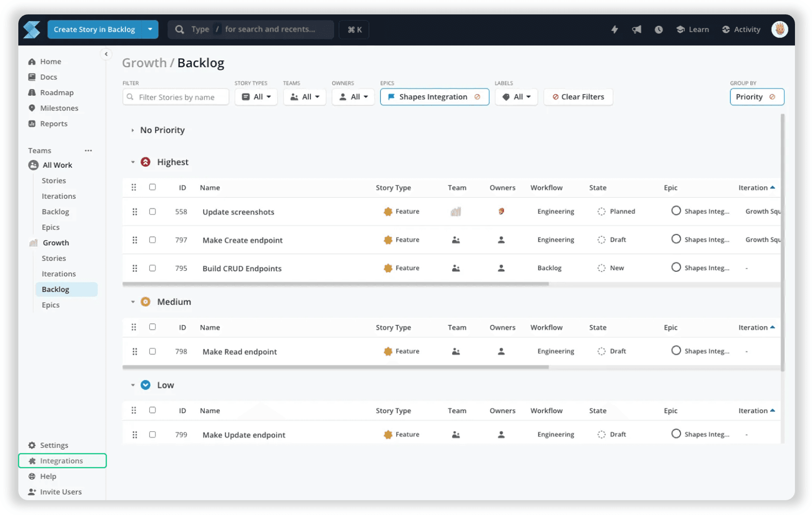Click Clear Filters button
This screenshot has height=515, width=812.
click(x=578, y=97)
